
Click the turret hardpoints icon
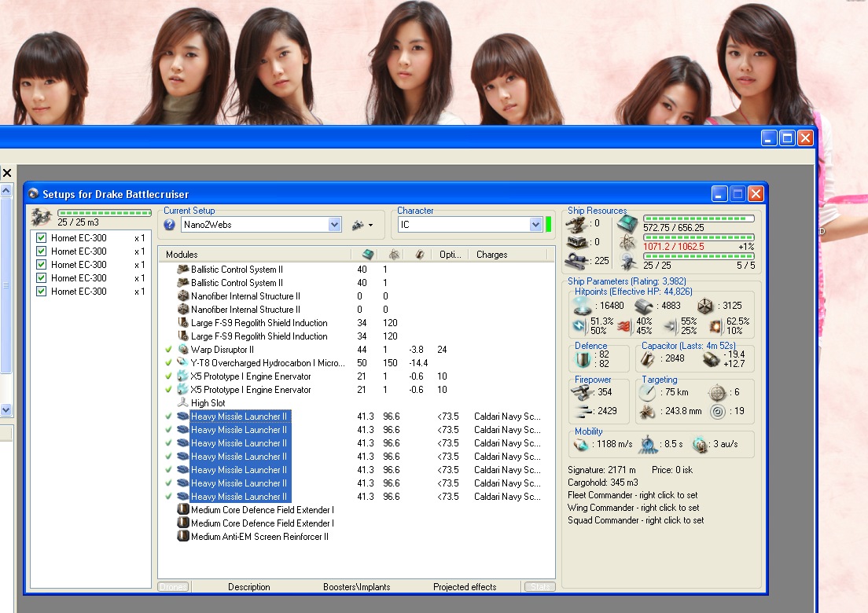(x=577, y=224)
